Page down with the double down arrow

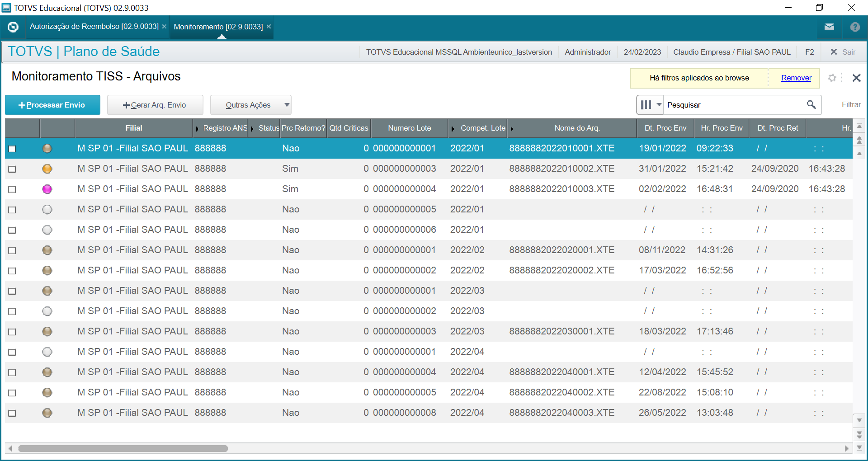click(859, 434)
